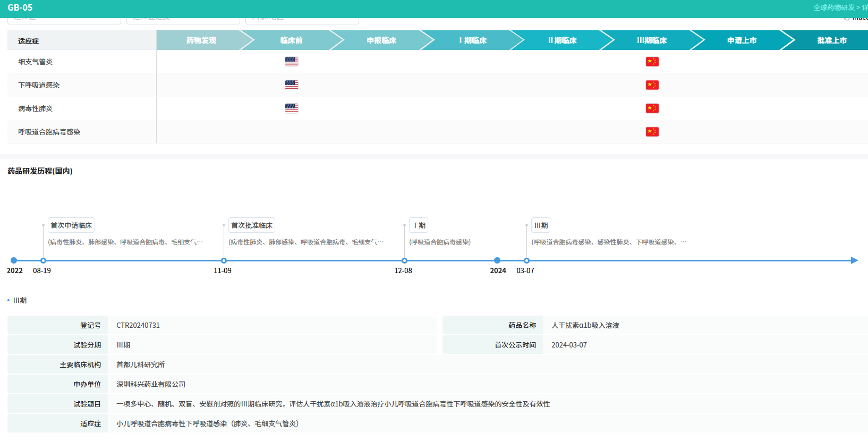Click the III期 milestone label on timeline
868x441 pixels.
coord(541,225)
